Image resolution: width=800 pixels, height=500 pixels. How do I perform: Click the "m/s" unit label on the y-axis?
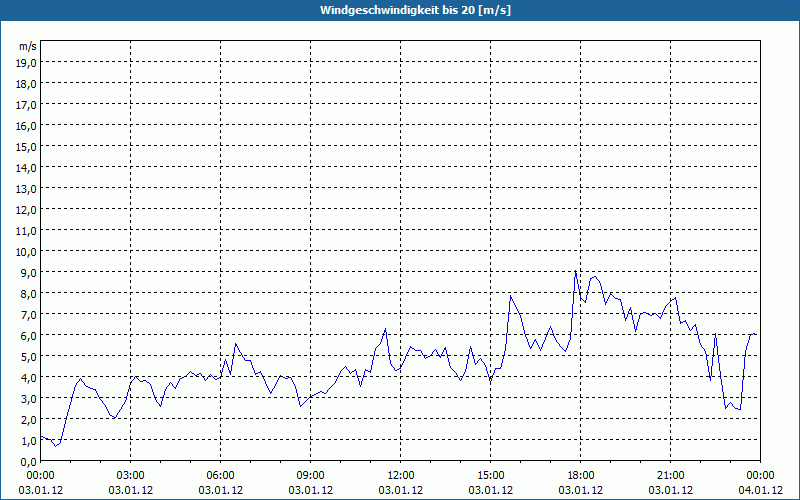[x=28, y=46]
